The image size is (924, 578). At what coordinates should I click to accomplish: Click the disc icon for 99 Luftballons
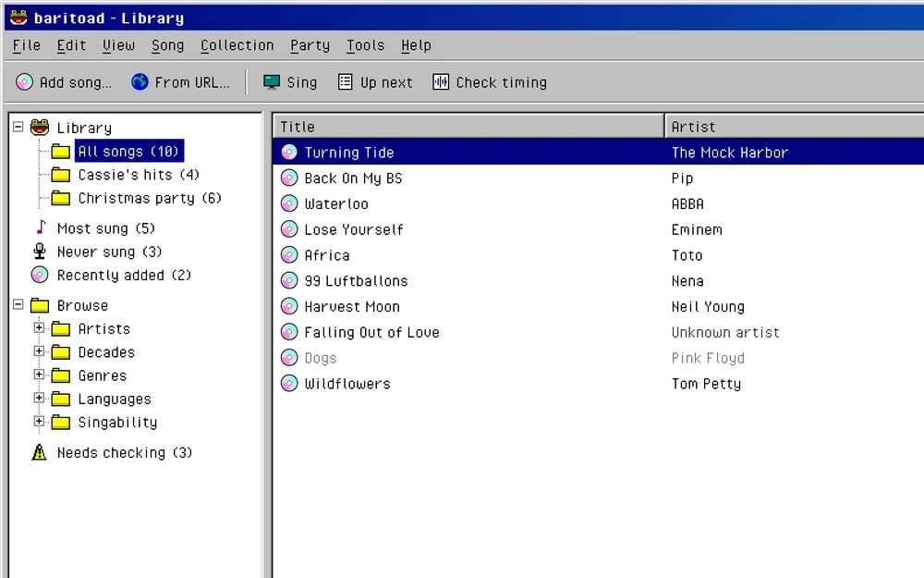(289, 280)
